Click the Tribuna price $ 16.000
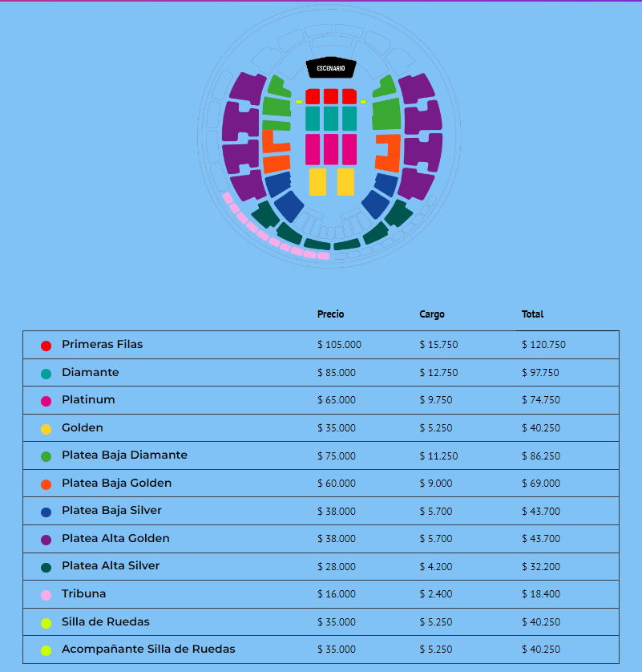Screen dimensions: 642x672 tap(337, 594)
